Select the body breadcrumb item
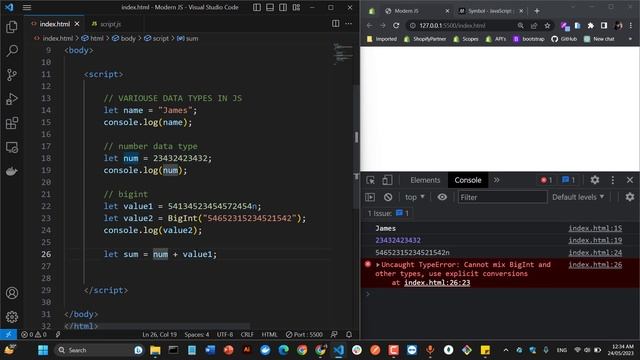Viewport: 640px width, 360px height. tap(124, 38)
